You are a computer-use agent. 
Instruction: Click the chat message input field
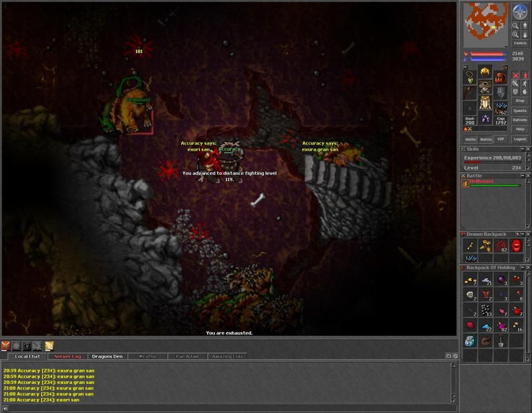click(232, 409)
